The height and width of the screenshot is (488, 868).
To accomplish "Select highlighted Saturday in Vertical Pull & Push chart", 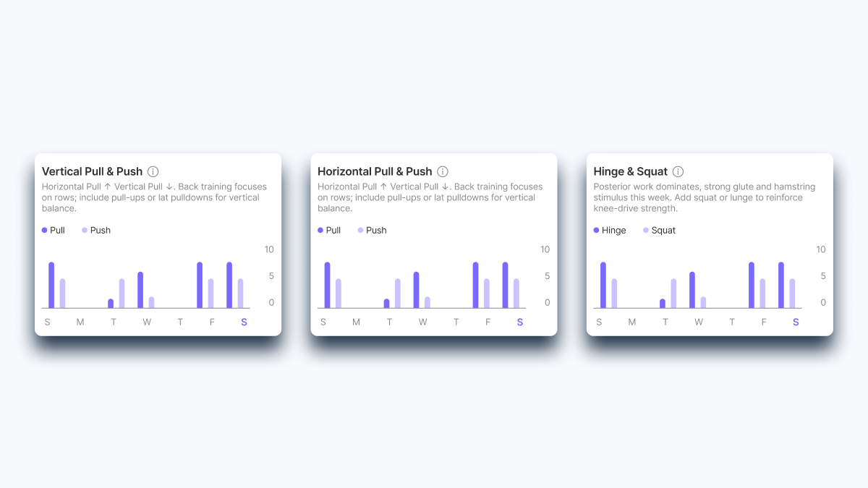I will tap(244, 322).
